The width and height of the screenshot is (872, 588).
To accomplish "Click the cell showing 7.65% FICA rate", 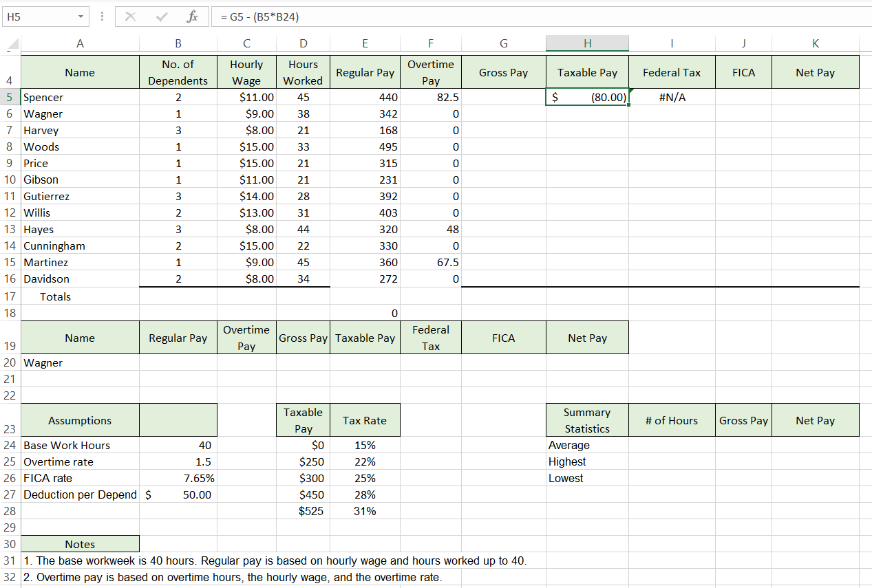I will click(178, 478).
